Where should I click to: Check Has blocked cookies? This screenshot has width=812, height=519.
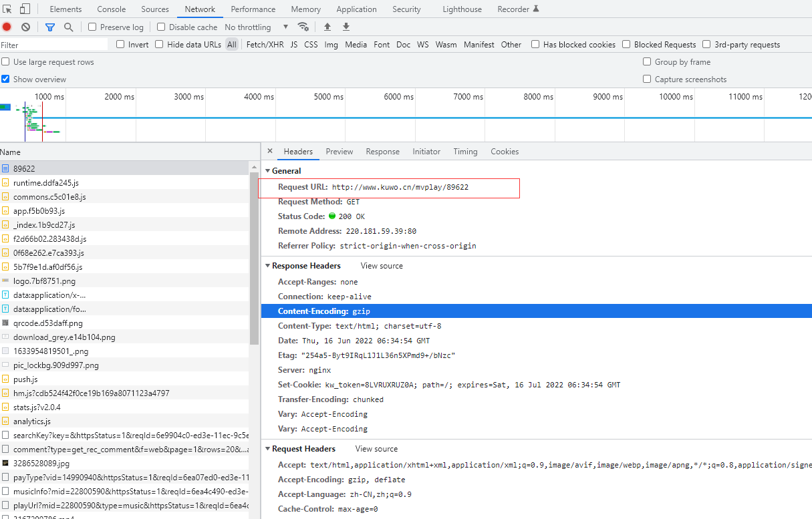tap(535, 44)
